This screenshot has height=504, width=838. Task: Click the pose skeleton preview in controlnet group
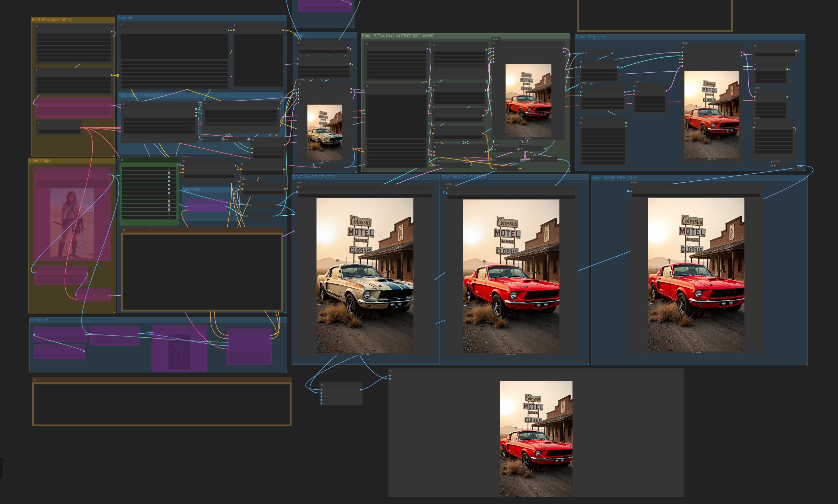179,352
